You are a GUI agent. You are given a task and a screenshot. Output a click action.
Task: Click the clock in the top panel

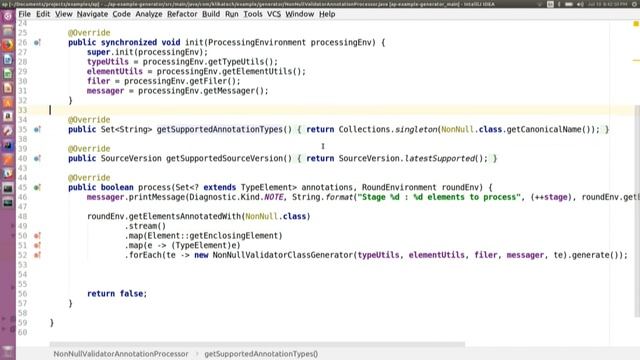[x=608, y=4]
